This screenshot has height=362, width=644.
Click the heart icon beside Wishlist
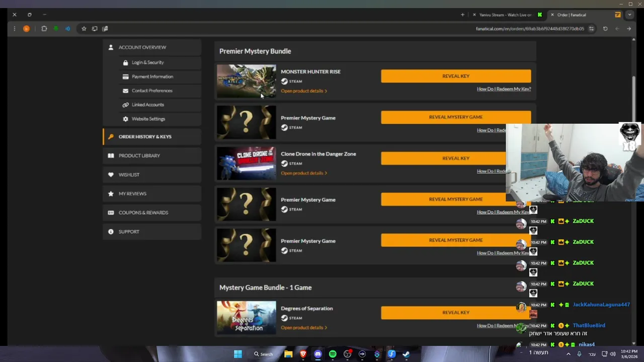[111, 174]
